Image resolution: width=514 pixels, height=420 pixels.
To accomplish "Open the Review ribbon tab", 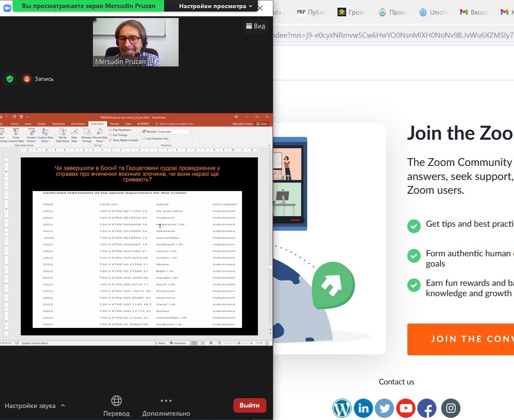I will 114,124.
